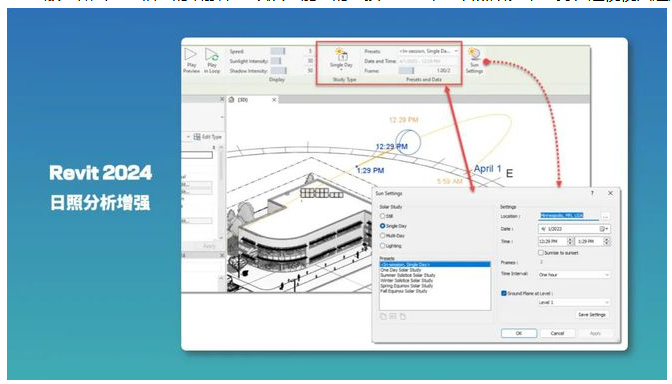Click the OK button in Sun Settings
Viewport: 672px width, 384px height.
519,333
